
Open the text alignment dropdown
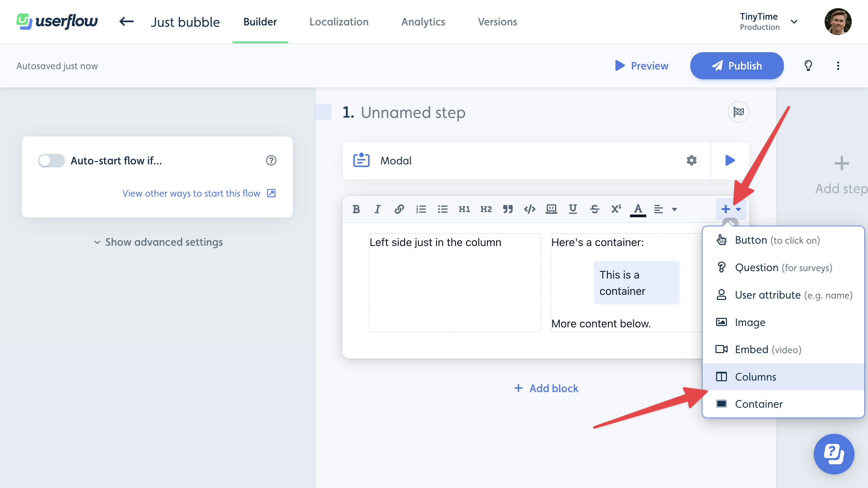[x=665, y=209]
